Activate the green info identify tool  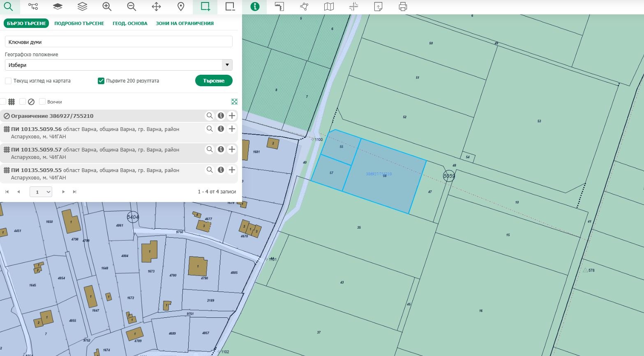[255, 7]
